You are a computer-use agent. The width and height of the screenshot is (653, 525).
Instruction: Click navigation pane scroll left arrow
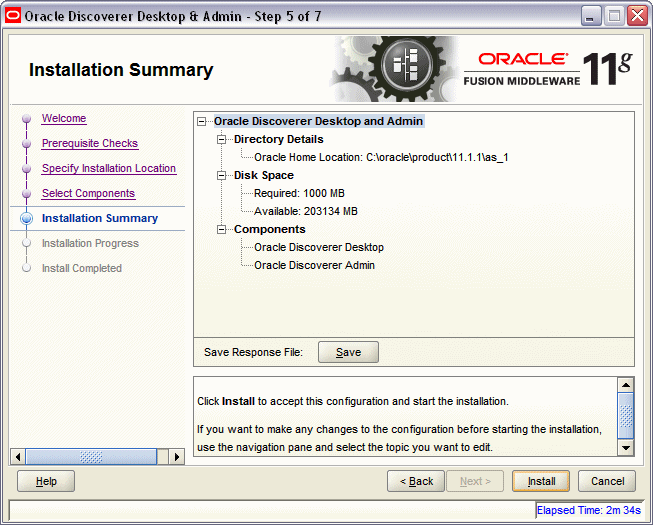[x=17, y=457]
